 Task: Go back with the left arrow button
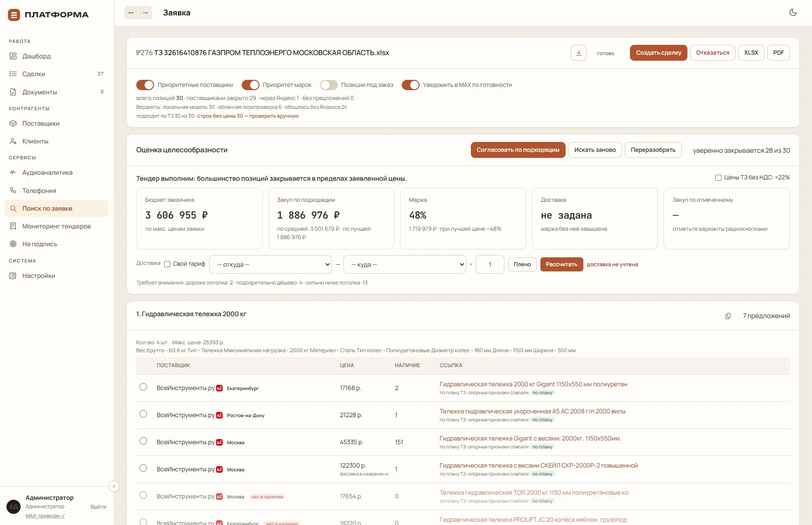pyautogui.click(x=131, y=13)
